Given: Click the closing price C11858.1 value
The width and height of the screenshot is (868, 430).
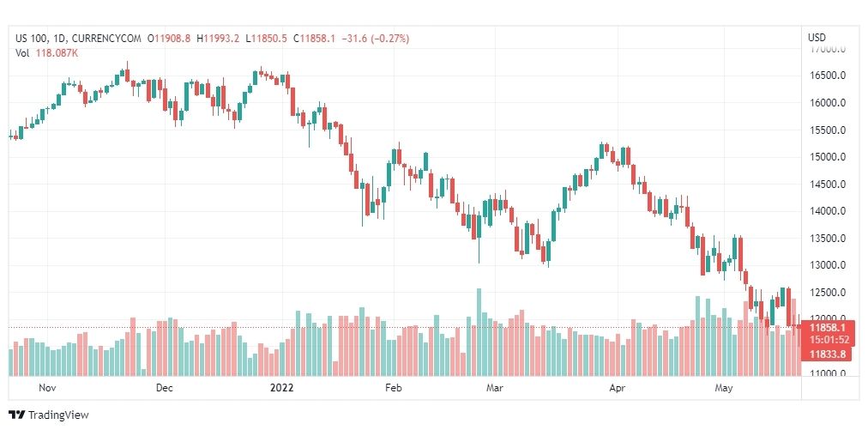Looking at the screenshot, I should [314, 39].
